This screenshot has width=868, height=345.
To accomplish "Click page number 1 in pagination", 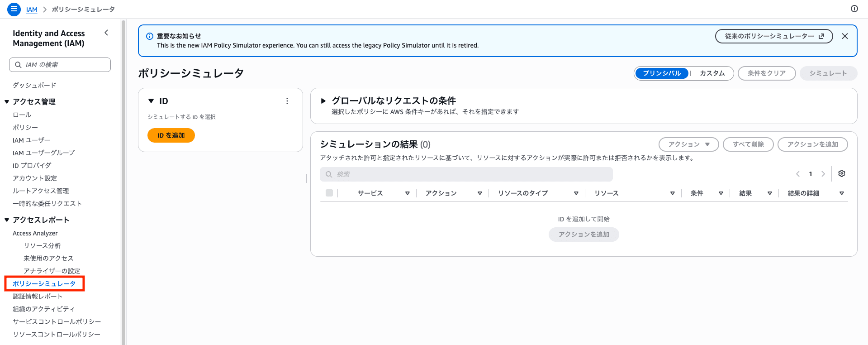I will click(811, 174).
